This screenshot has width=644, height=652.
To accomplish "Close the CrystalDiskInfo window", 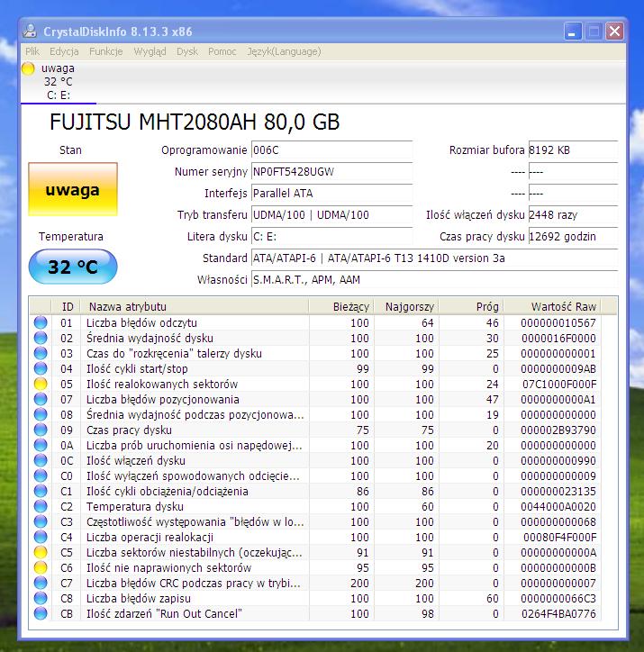I will coord(615,32).
